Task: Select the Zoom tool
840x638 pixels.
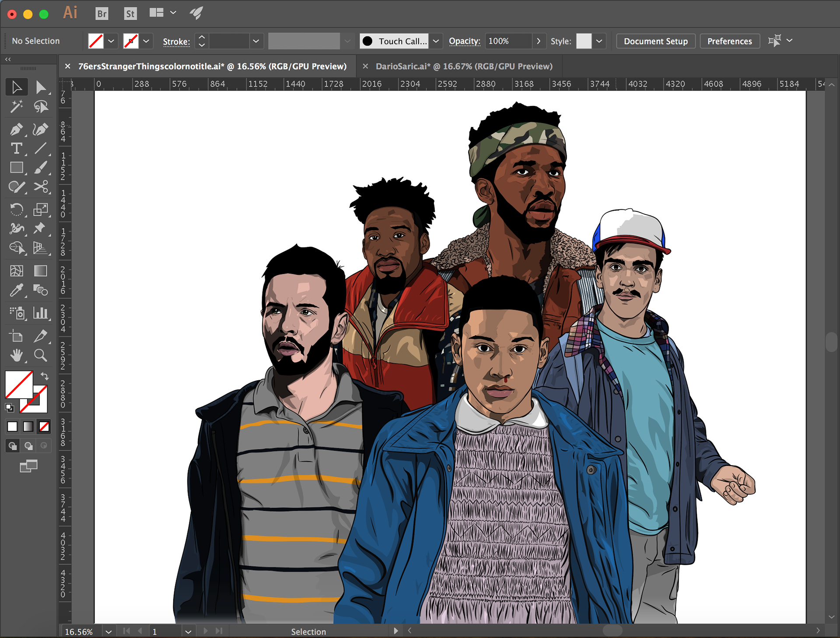Action: click(x=41, y=355)
